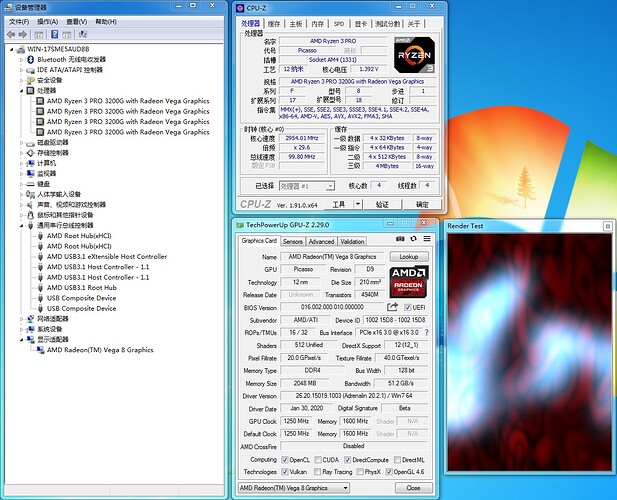Switch to the 缓存 tab in CPU-Z
617x500 pixels.
tap(274, 24)
